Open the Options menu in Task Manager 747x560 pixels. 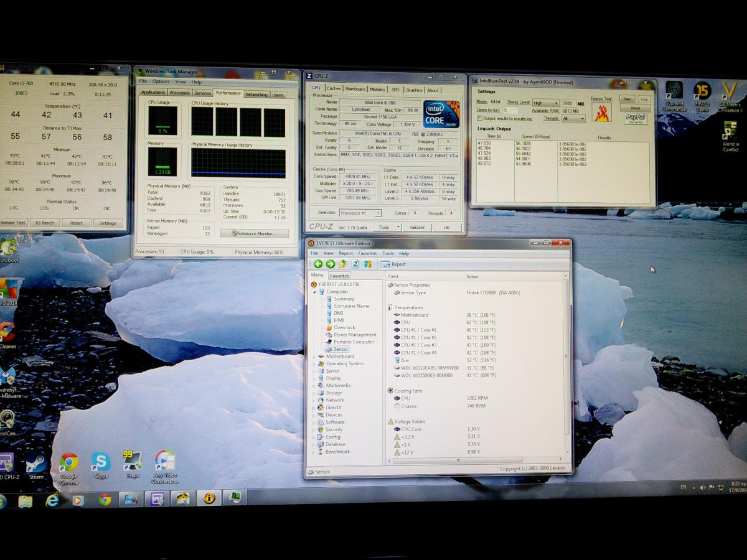pyautogui.click(x=161, y=82)
